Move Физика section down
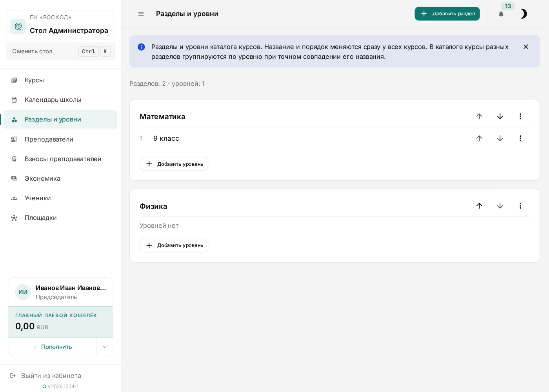Viewport: 549px width, 392px height. (x=500, y=206)
